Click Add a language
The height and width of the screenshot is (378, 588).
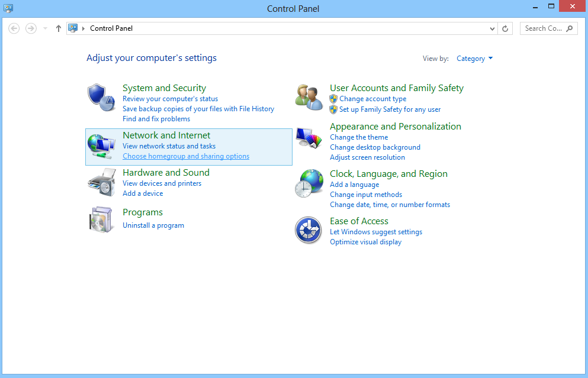354,185
